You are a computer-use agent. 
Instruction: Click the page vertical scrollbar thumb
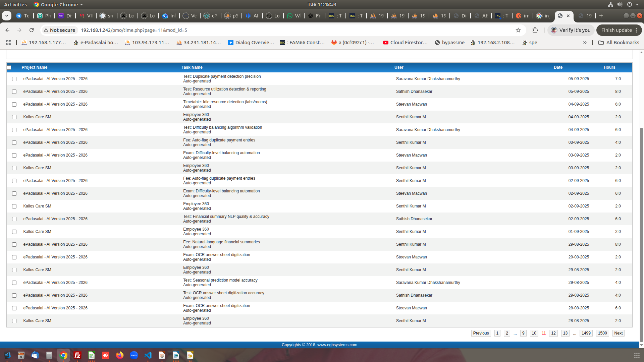(641, 235)
